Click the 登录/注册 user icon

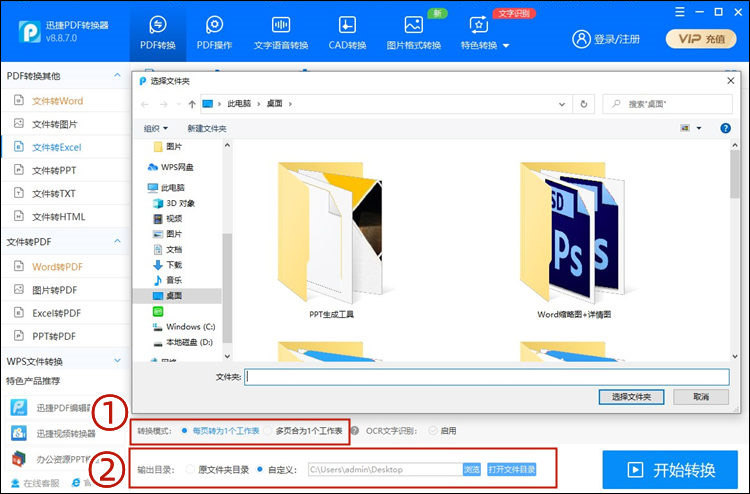point(607,39)
